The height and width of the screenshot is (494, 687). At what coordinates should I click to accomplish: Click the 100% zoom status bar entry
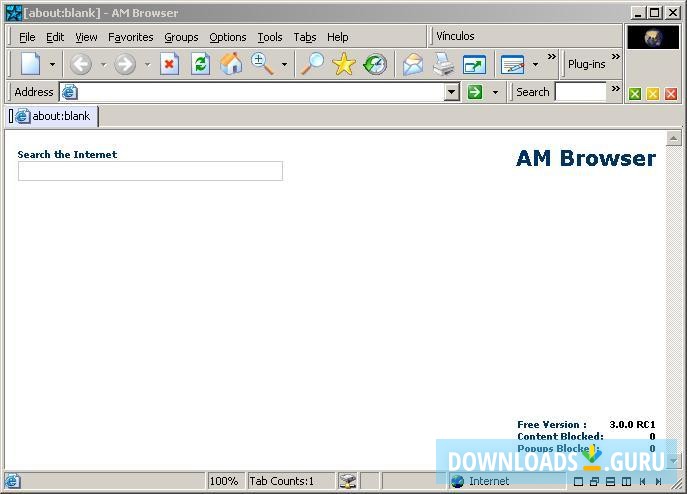click(224, 481)
